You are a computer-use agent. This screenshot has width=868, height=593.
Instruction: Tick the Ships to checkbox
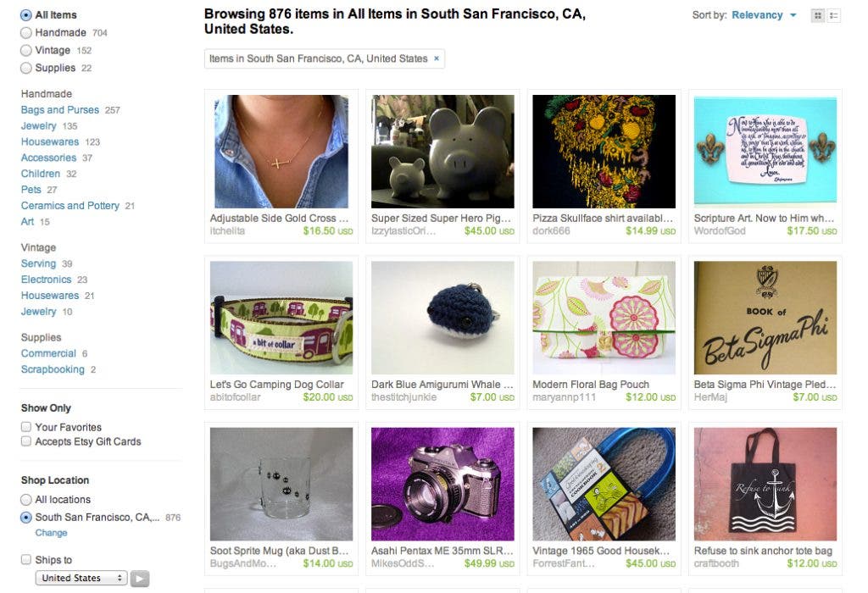tap(26, 560)
